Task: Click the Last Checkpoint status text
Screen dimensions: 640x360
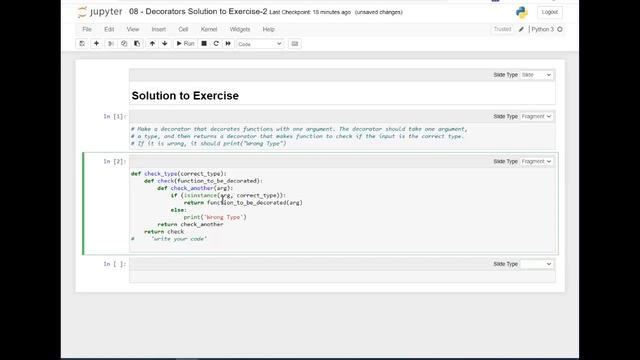Action: (x=310, y=12)
